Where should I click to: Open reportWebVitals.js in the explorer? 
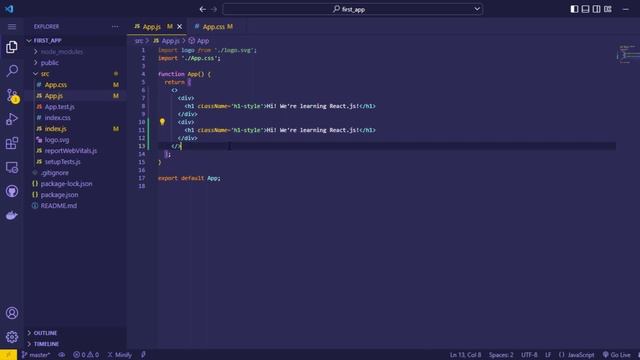(71, 151)
